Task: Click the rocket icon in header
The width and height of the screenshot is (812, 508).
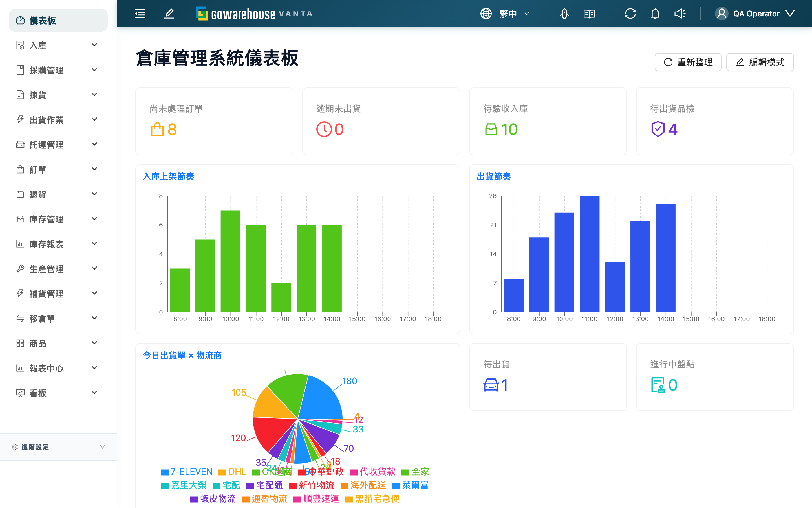Action: click(x=564, y=14)
